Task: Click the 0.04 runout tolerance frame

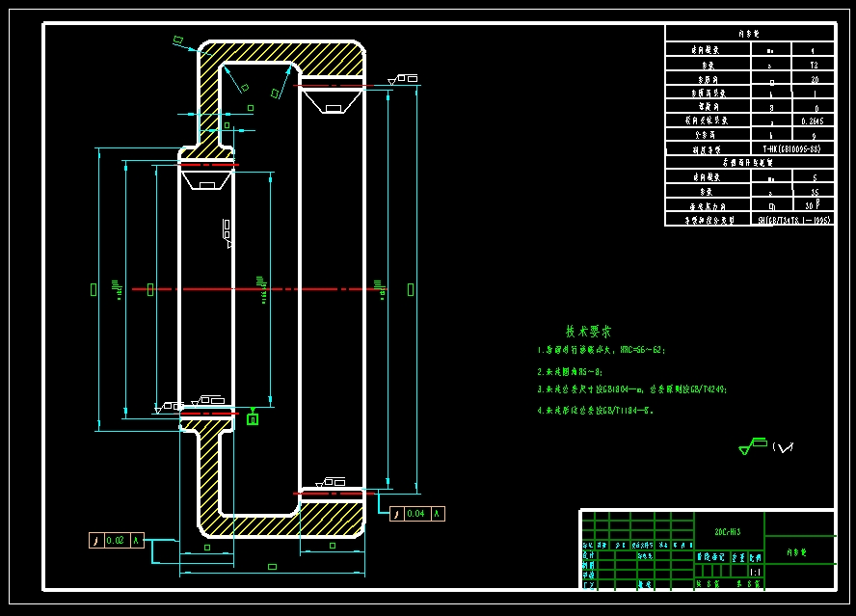Action: (417, 513)
